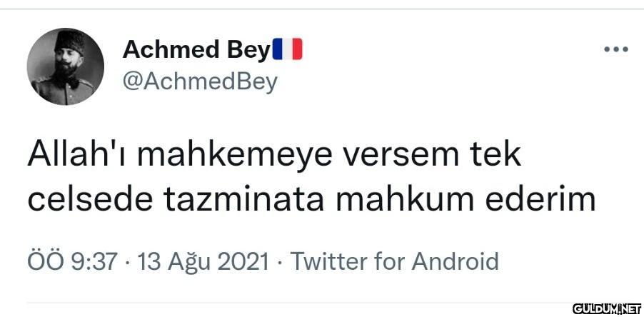Click the French flag emoji beside the name
Screen dimensions: 644x317
click(288, 49)
